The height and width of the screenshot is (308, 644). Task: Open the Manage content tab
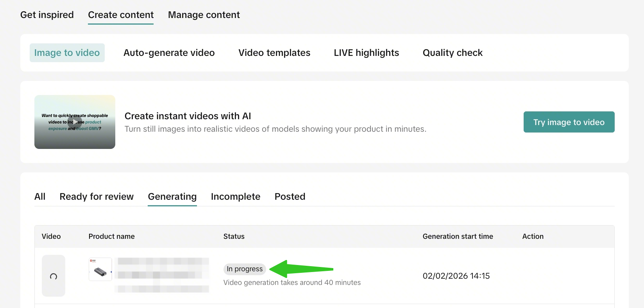point(204,15)
